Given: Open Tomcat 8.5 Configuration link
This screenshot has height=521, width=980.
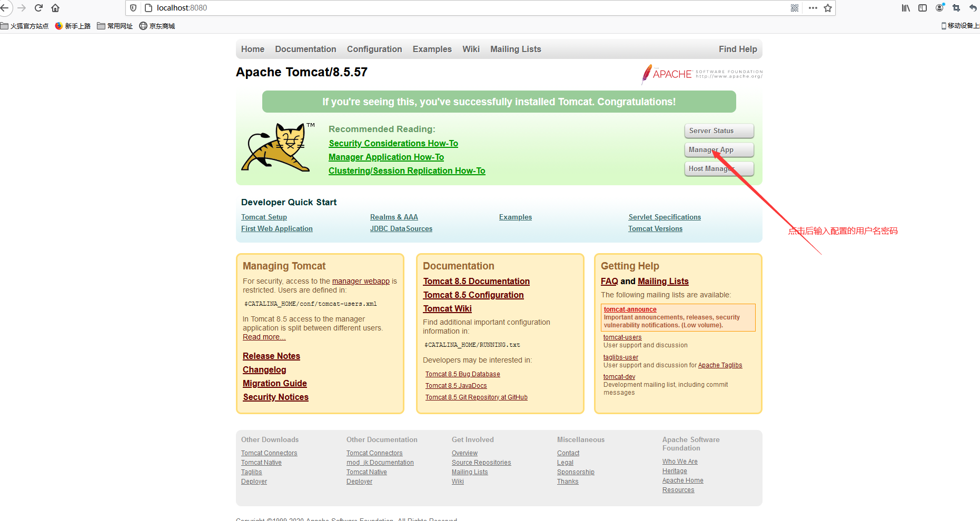Looking at the screenshot, I should pos(473,295).
